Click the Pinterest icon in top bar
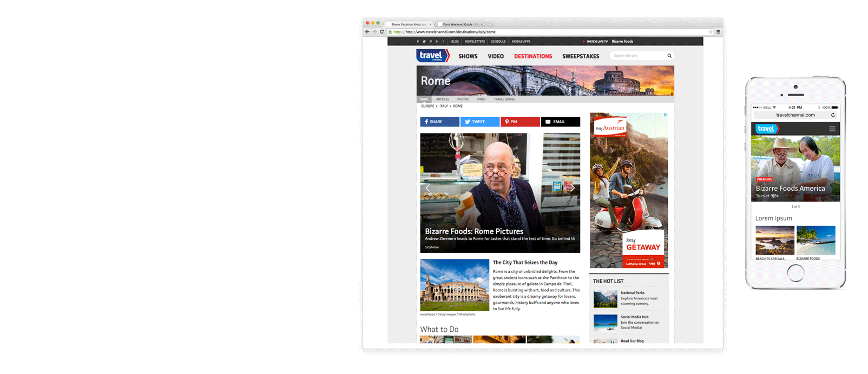This screenshot has height=374, width=868. (431, 42)
